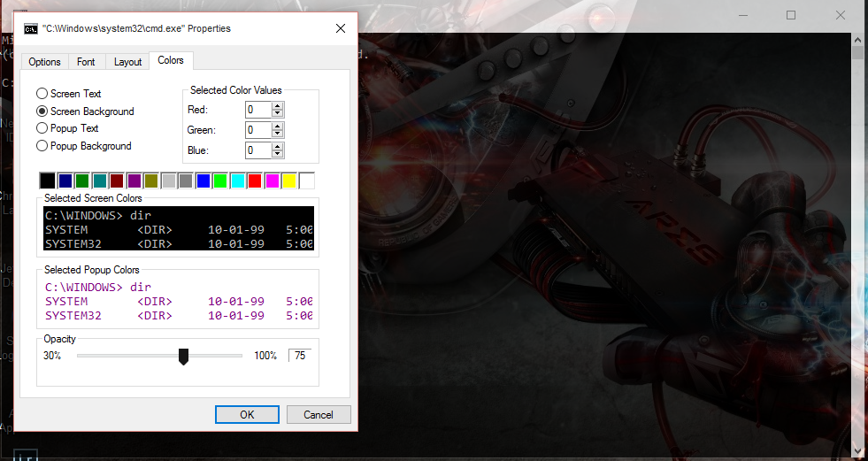Pick the dark red color swatch
This screenshot has height=461, width=868.
pos(117,181)
